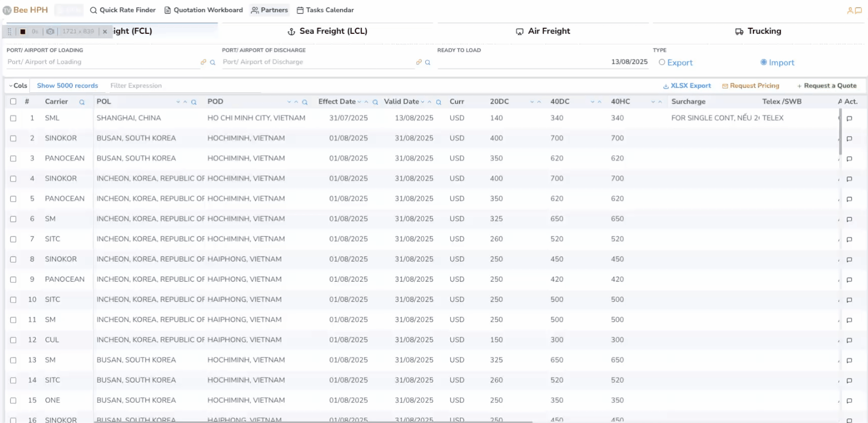This screenshot has width=868, height=423.
Task: Click the table's vertical scrollbar thumb
Action: (x=840, y=131)
